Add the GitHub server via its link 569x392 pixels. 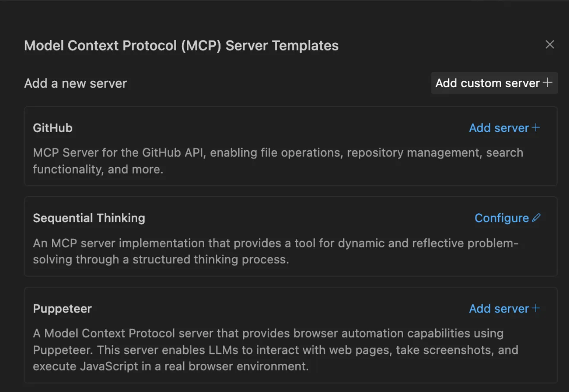[499, 128]
